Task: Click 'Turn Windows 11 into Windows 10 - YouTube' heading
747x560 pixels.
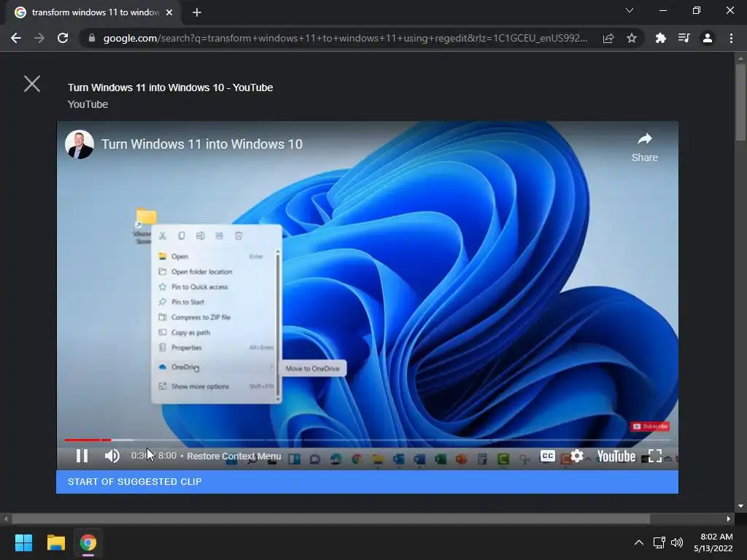Action: (170, 87)
